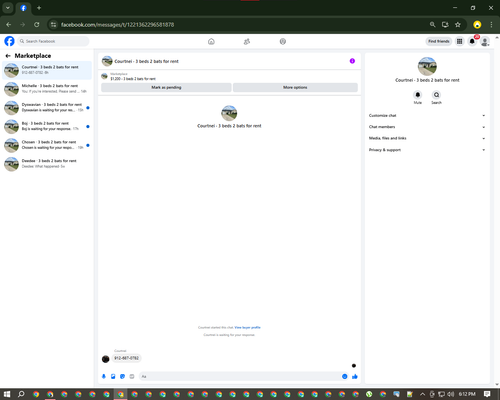The image size is (500, 400).
Task: Click the Courtnei chat header title
Action: (146, 61)
